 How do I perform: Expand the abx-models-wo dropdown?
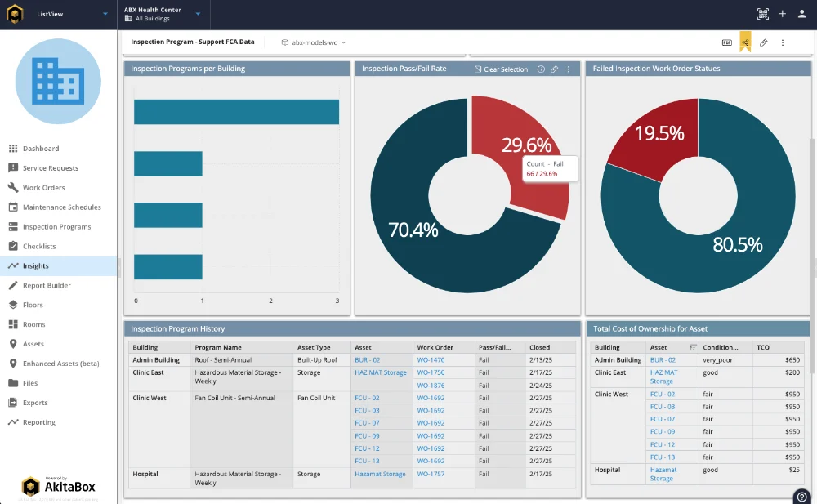coord(313,42)
